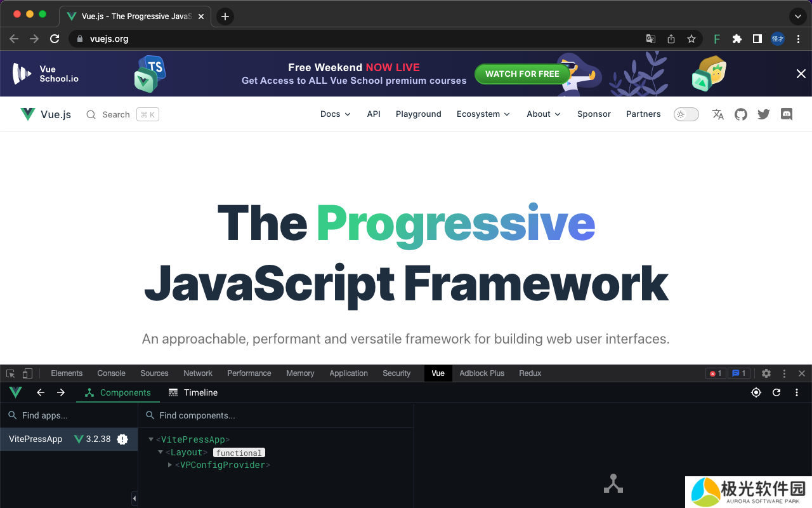The height and width of the screenshot is (508, 812).
Task: Expand the VPConfigProvider tree node
Action: (170, 465)
